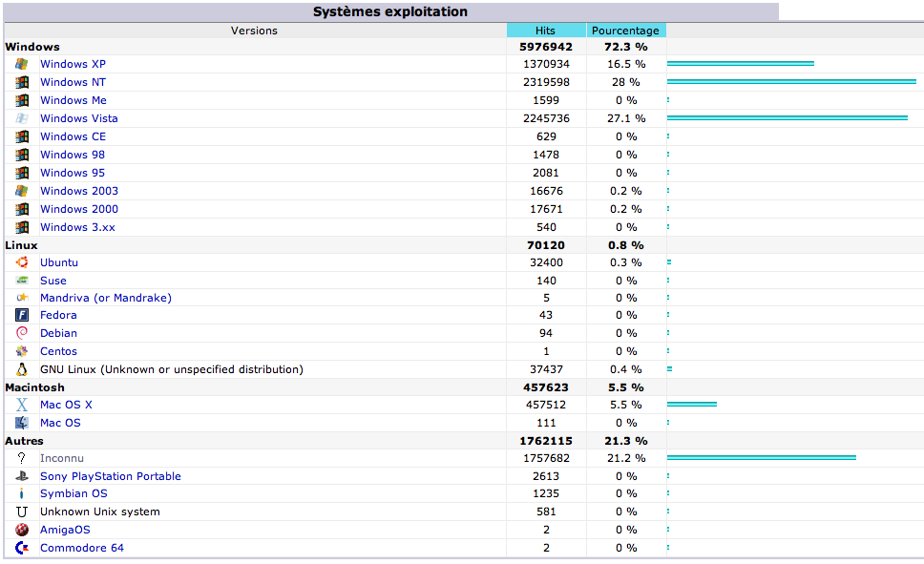Follow the Centos link
The image size is (924, 564).
pyautogui.click(x=58, y=351)
